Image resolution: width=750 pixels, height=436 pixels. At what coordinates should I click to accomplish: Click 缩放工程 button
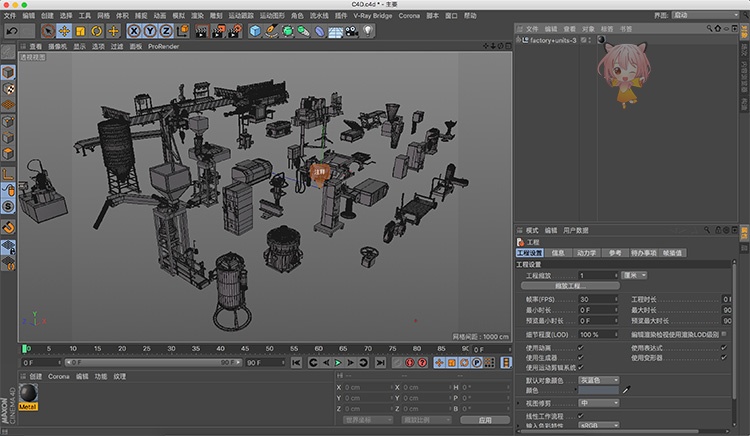click(x=570, y=286)
